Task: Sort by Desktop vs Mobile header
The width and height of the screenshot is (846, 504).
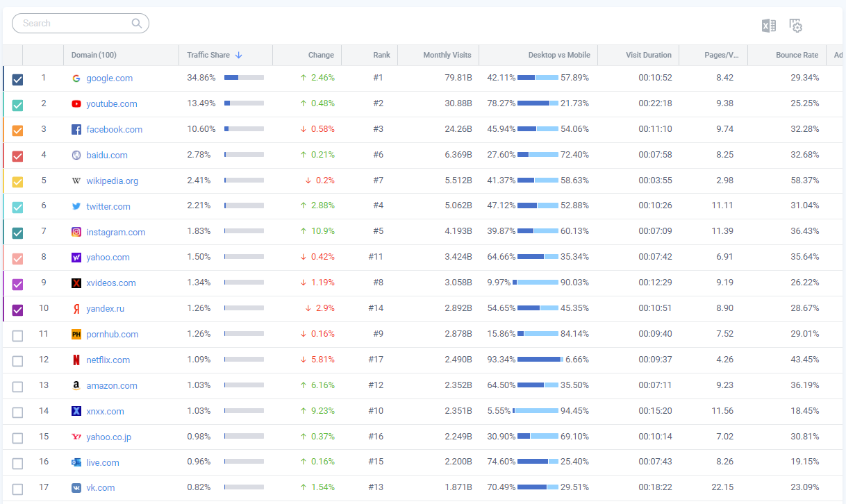Action: click(559, 55)
